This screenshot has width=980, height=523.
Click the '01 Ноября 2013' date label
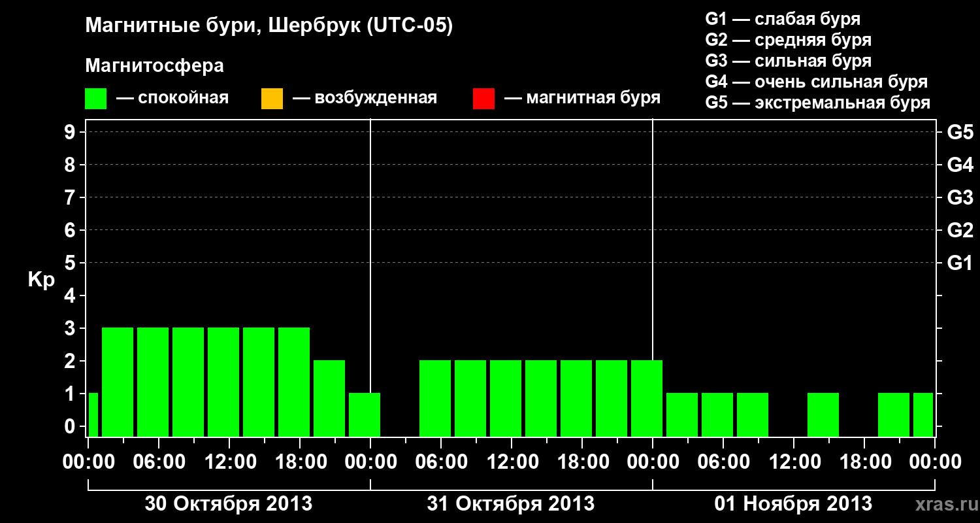point(793,503)
